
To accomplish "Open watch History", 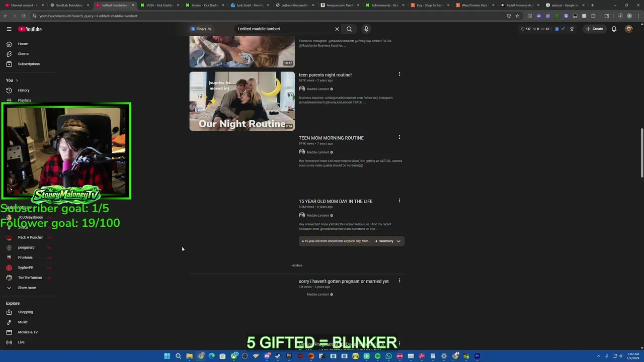I will point(24,90).
